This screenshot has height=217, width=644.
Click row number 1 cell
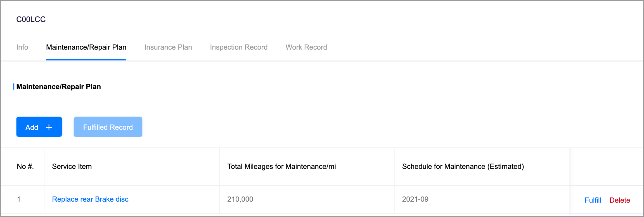click(19, 199)
